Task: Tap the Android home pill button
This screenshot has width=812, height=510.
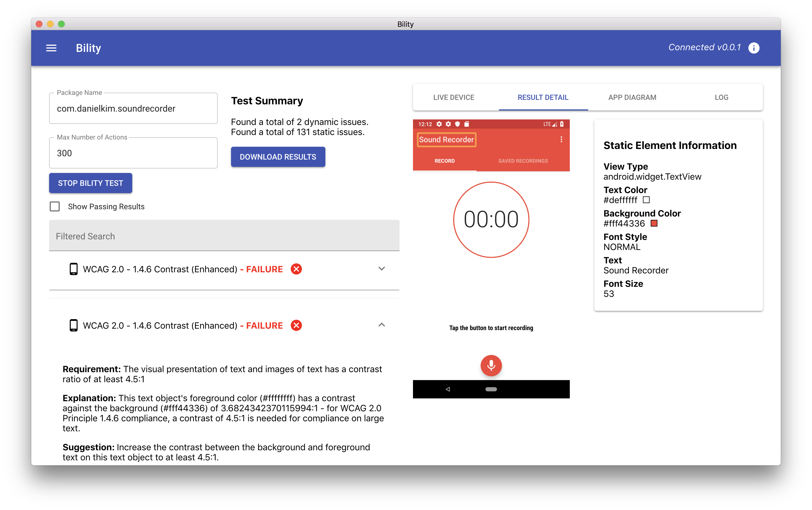Action: pyautogui.click(x=491, y=389)
